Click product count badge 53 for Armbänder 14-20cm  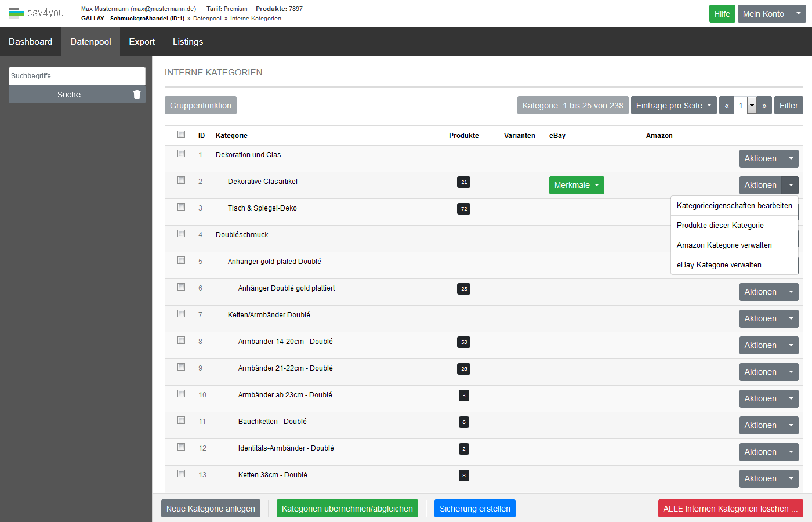pos(463,342)
